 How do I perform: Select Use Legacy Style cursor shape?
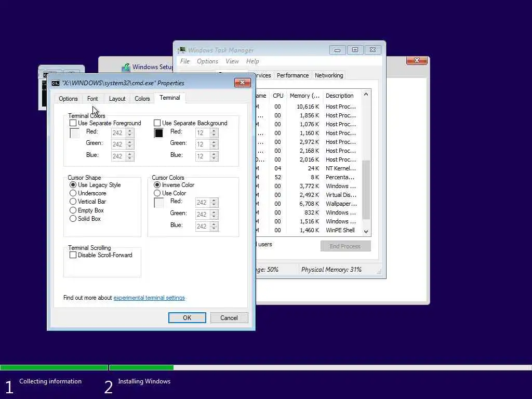click(x=73, y=185)
